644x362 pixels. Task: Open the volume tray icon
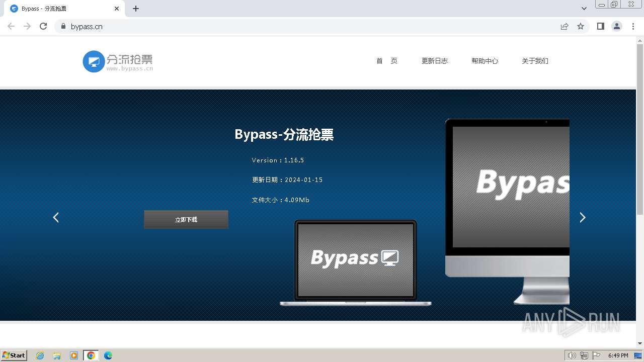point(572,355)
